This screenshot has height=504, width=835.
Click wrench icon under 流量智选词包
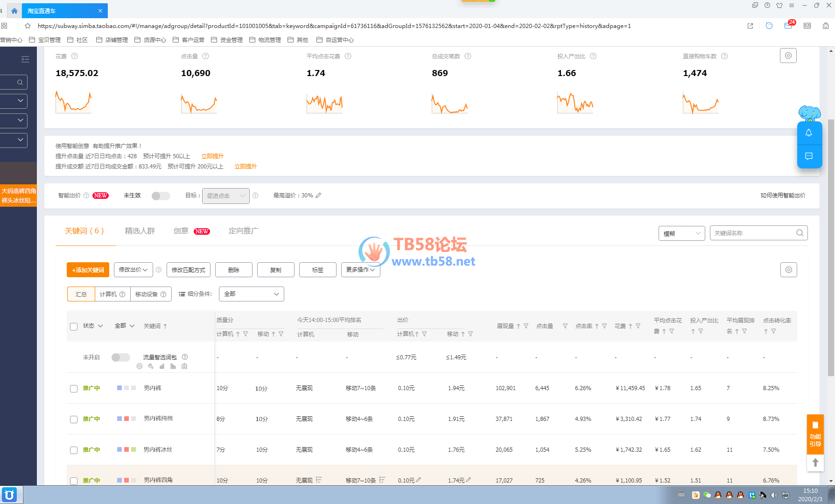[151, 366]
